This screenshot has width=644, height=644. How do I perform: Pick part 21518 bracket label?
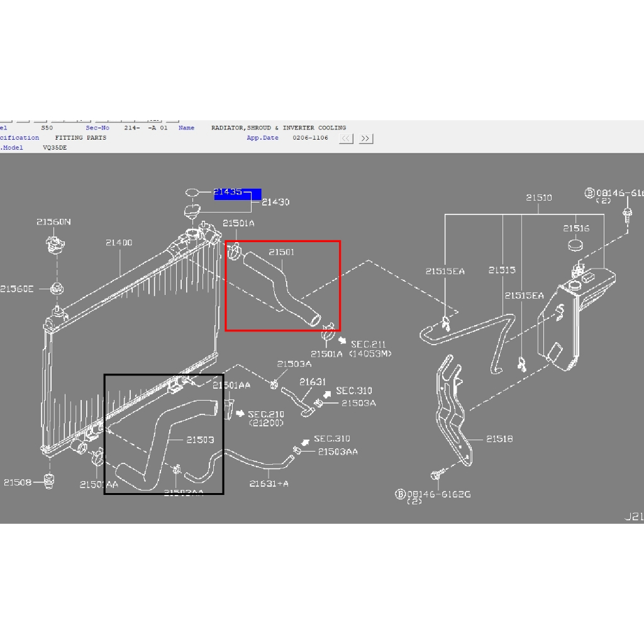pyautogui.click(x=499, y=438)
